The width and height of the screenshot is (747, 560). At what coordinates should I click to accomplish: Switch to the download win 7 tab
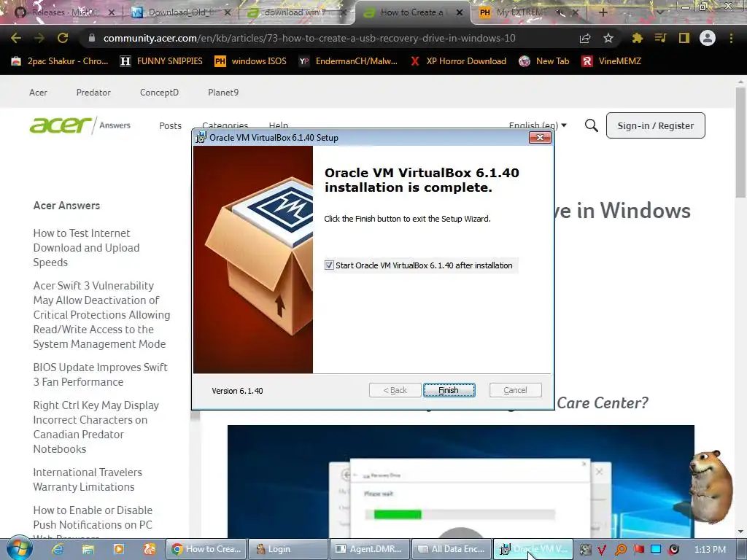click(x=295, y=12)
